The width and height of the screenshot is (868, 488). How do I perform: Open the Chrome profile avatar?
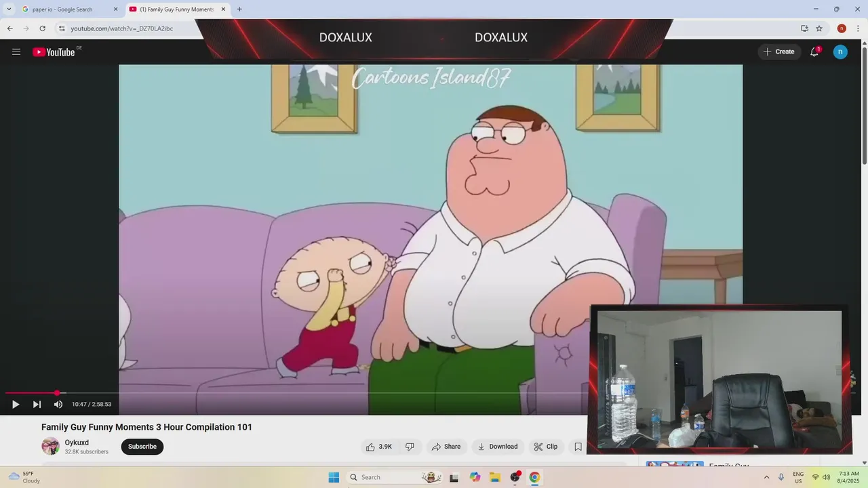point(842,28)
